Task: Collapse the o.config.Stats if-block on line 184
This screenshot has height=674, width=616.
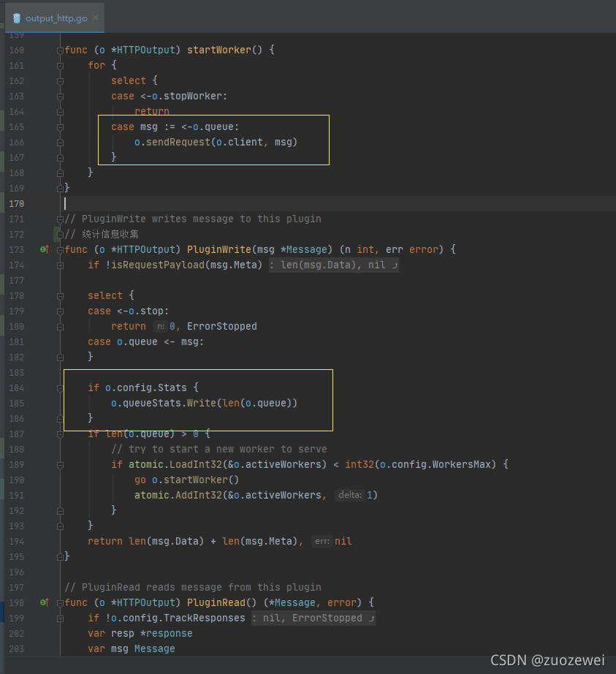Action: click(60, 388)
